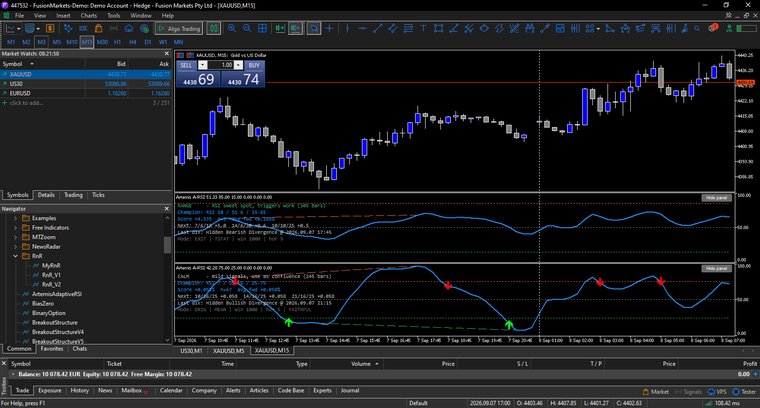Collapse the RnR folder
The image size is (760, 408).
(15, 256)
